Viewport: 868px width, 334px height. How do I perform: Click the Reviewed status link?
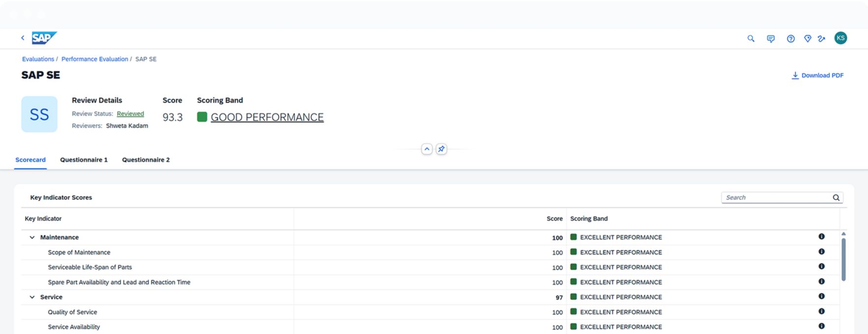[130, 113]
